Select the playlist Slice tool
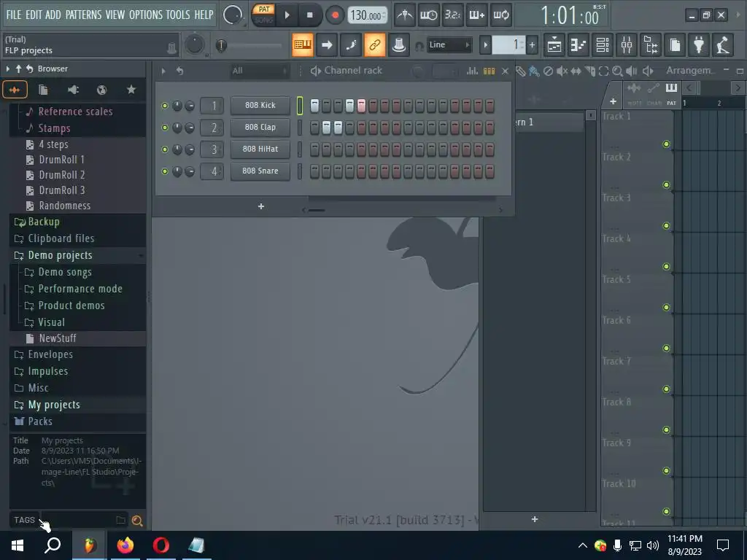This screenshot has height=560, width=747. [x=589, y=71]
